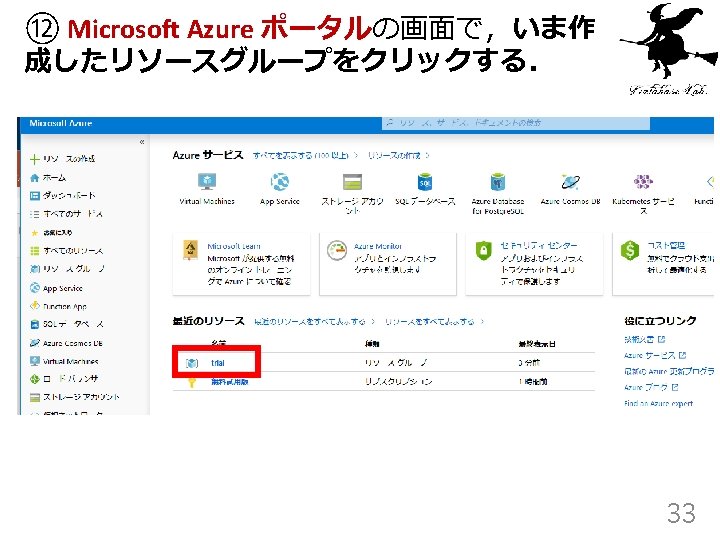
Task: Click the subscription key icon
Action: click(x=191, y=382)
